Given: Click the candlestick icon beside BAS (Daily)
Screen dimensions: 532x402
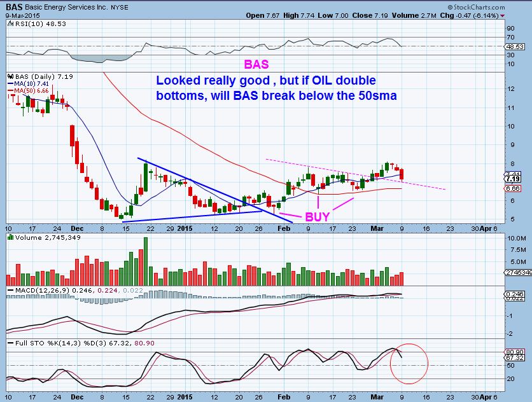Looking at the screenshot, I should pos(11,77).
